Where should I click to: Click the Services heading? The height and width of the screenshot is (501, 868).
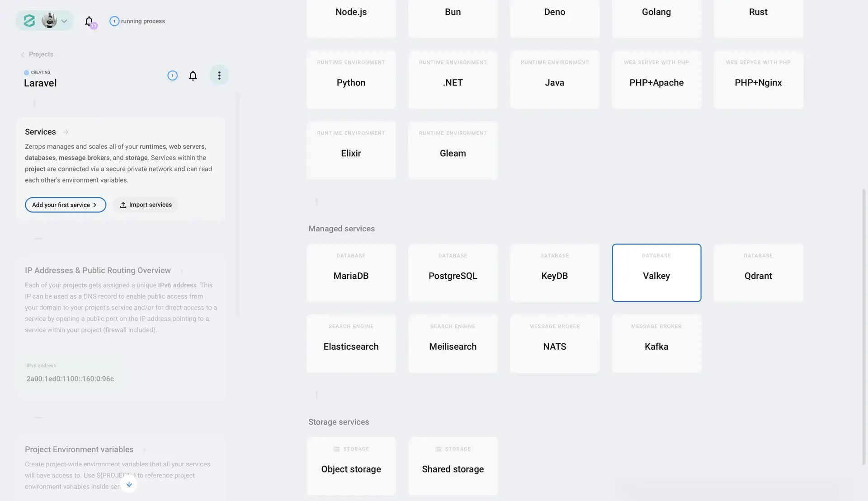click(x=40, y=132)
